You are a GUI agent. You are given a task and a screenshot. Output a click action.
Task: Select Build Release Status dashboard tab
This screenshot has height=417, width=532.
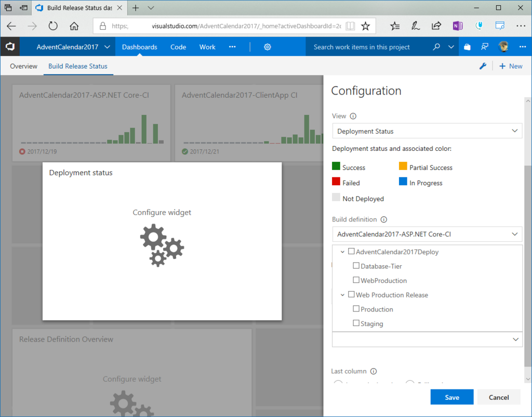78,66
